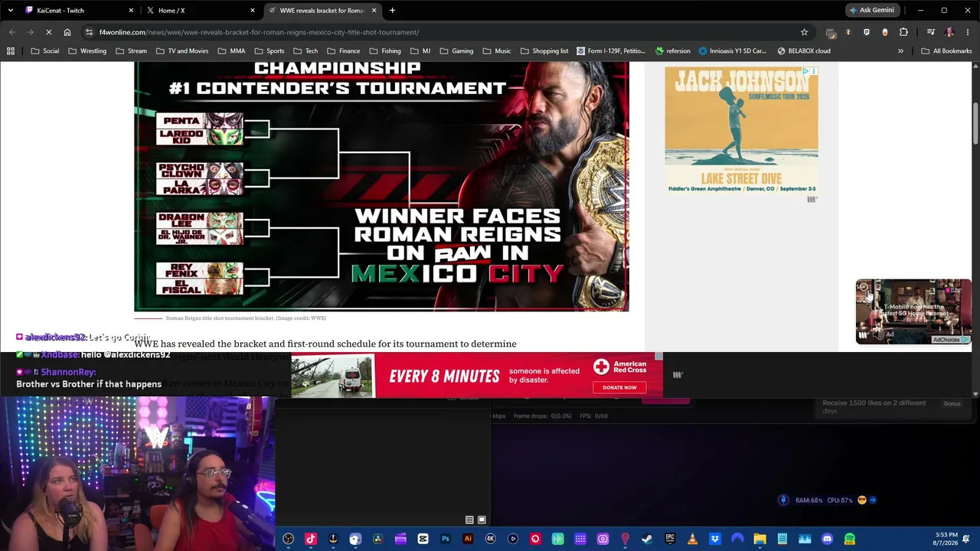
Task: Open the Gaming bookmarks folder
Action: pos(456,51)
